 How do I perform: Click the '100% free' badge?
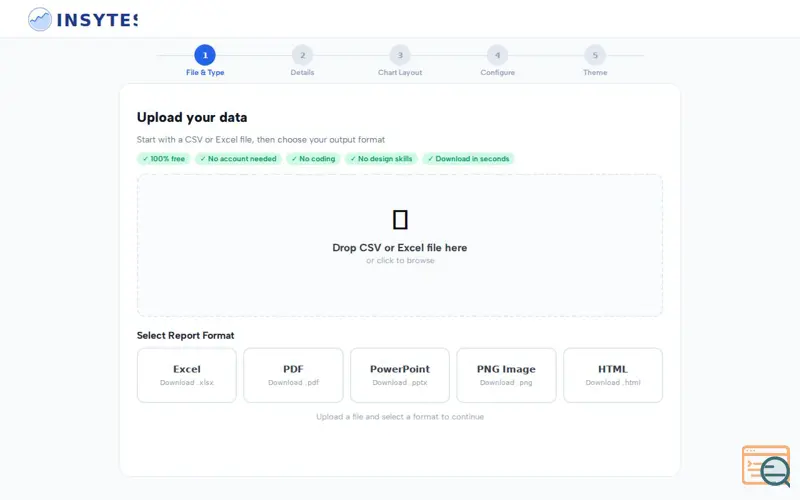click(164, 159)
